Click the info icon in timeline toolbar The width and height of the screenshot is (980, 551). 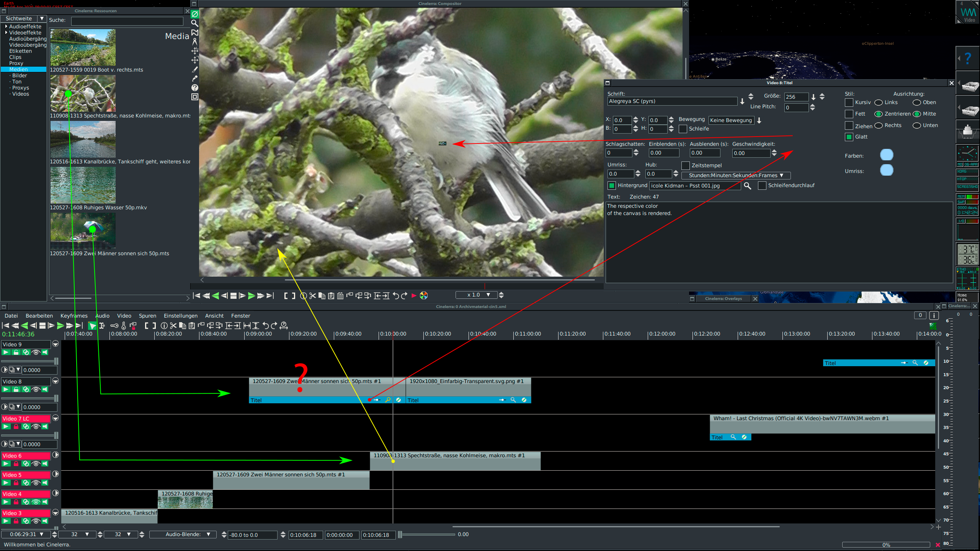(x=164, y=326)
